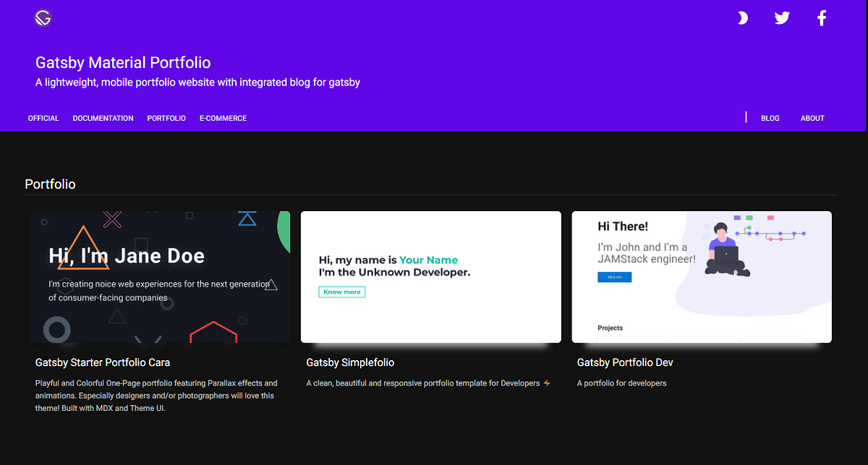Go to the BLOG section

[x=770, y=118]
